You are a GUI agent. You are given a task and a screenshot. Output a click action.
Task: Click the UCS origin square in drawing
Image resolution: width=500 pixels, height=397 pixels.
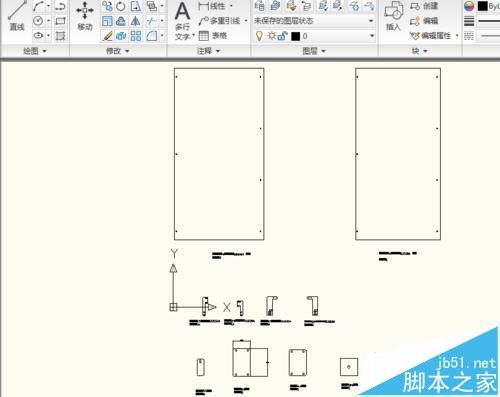173,307
